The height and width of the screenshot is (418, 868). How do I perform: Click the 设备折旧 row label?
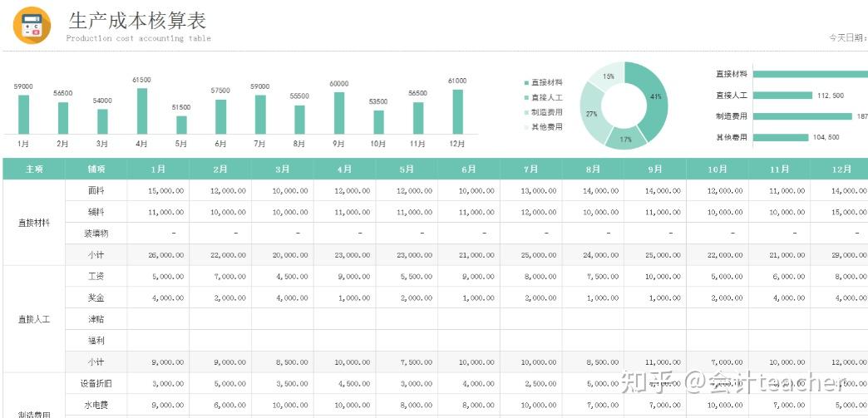[x=96, y=383]
